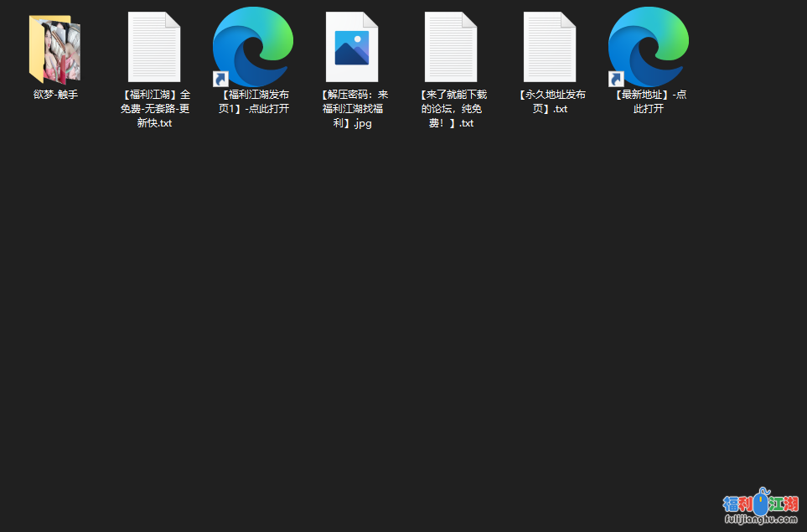Click the preview image inside the folder icon

point(64,49)
